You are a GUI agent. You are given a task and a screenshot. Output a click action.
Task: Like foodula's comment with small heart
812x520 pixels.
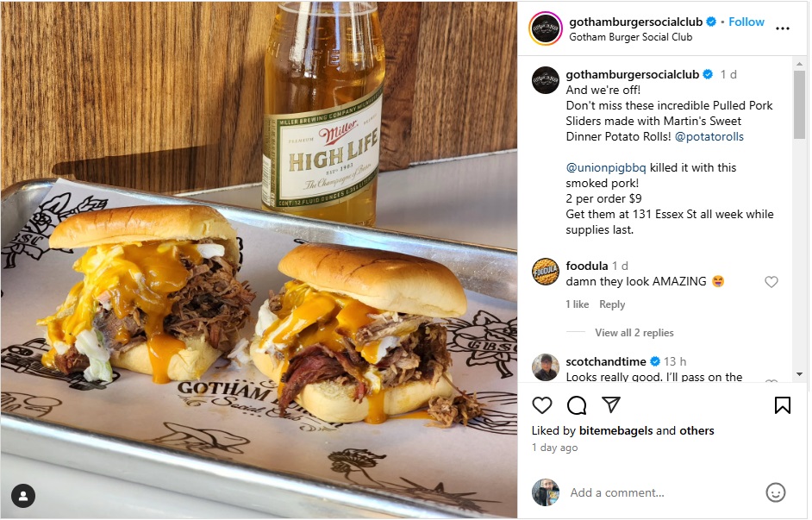point(771,282)
